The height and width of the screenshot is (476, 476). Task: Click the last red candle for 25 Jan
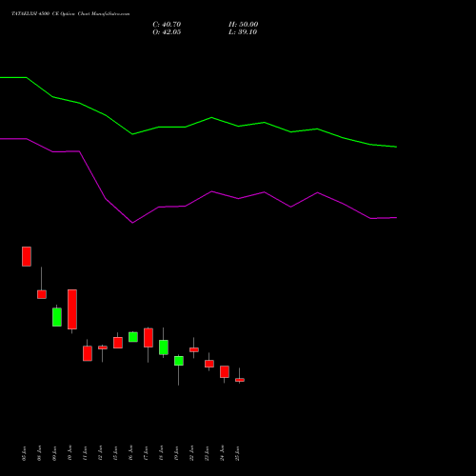tap(240, 380)
